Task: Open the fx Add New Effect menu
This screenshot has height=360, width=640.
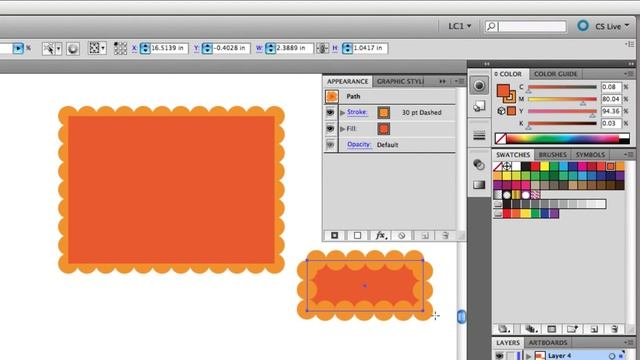Action: point(381,236)
